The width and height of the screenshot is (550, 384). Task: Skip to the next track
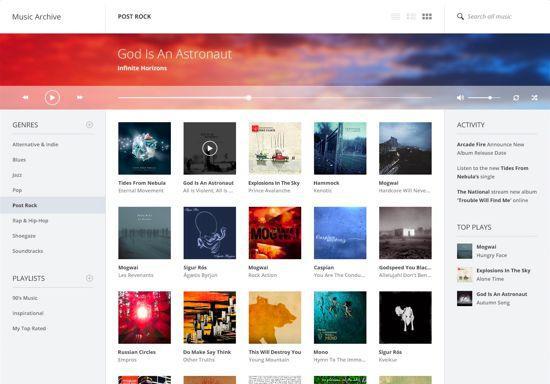click(80, 97)
